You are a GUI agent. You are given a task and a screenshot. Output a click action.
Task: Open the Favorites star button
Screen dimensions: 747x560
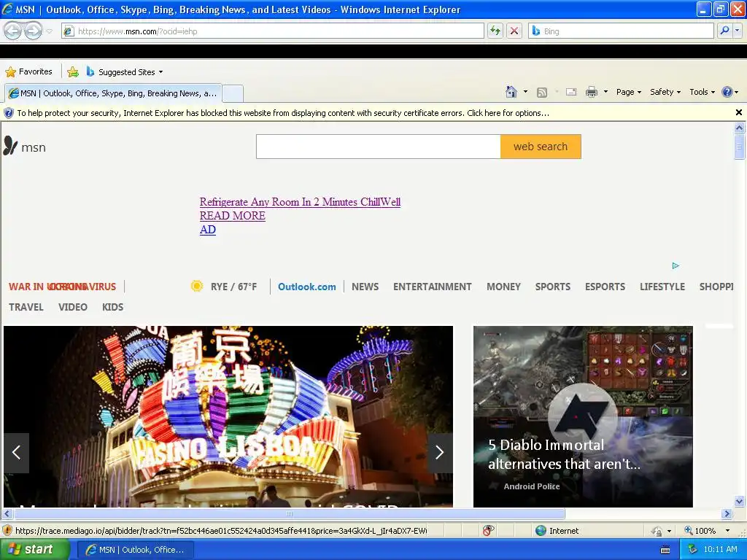(28, 72)
